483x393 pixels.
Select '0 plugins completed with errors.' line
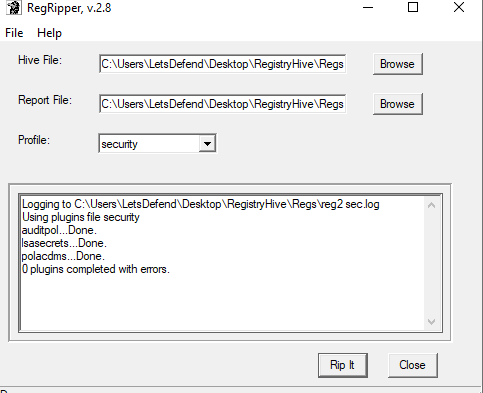(x=96, y=269)
